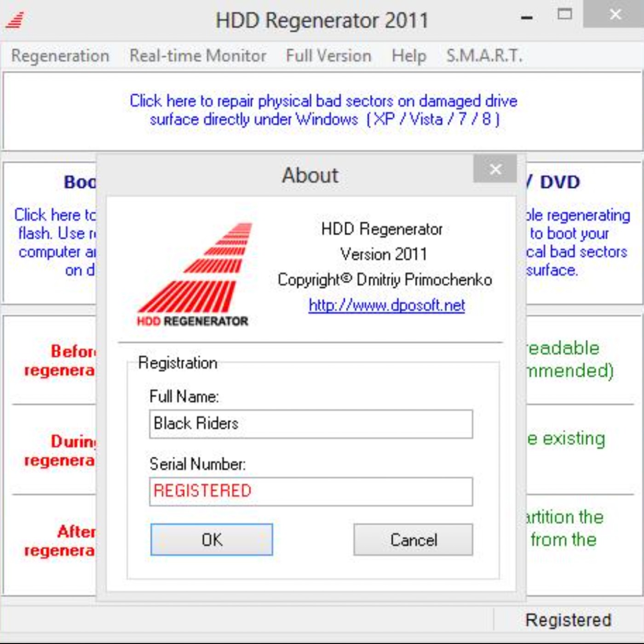Viewport: 644px width, 644px height.
Task: Click the OK button
Action: point(212,540)
